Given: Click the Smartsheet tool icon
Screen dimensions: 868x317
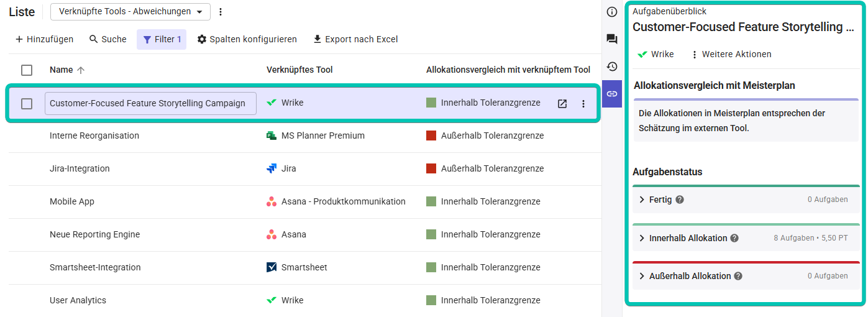Looking at the screenshot, I should point(272,267).
